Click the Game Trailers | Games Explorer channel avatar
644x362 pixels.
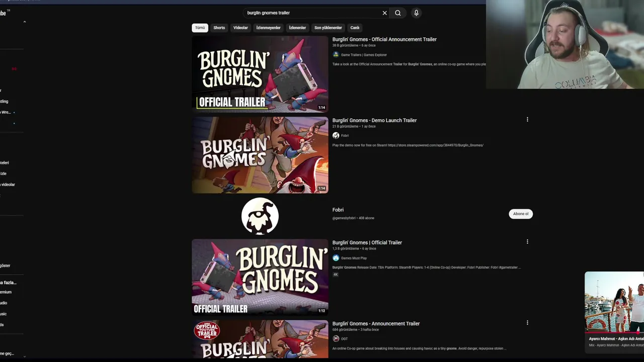coord(336,54)
